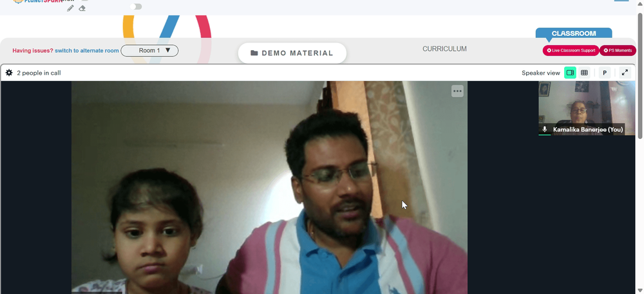Select the pencil draw tool
The height and width of the screenshot is (294, 644).
(x=70, y=8)
